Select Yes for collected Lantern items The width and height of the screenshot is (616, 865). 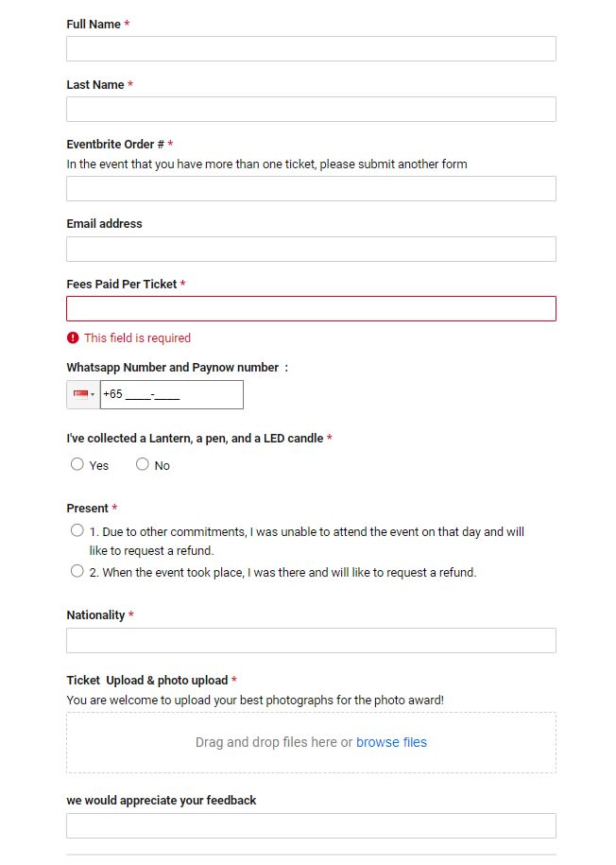[x=77, y=464]
